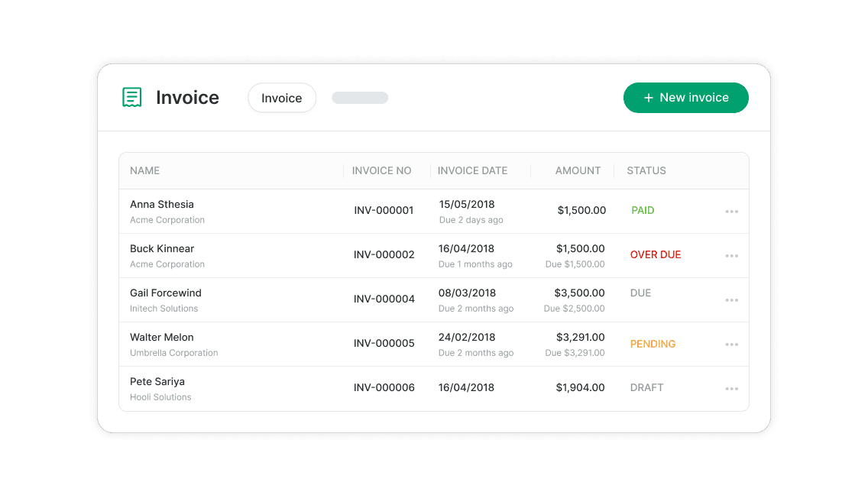The image size is (868, 495).
Task: Sort by the AMOUNT column header
Action: click(x=578, y=171)
